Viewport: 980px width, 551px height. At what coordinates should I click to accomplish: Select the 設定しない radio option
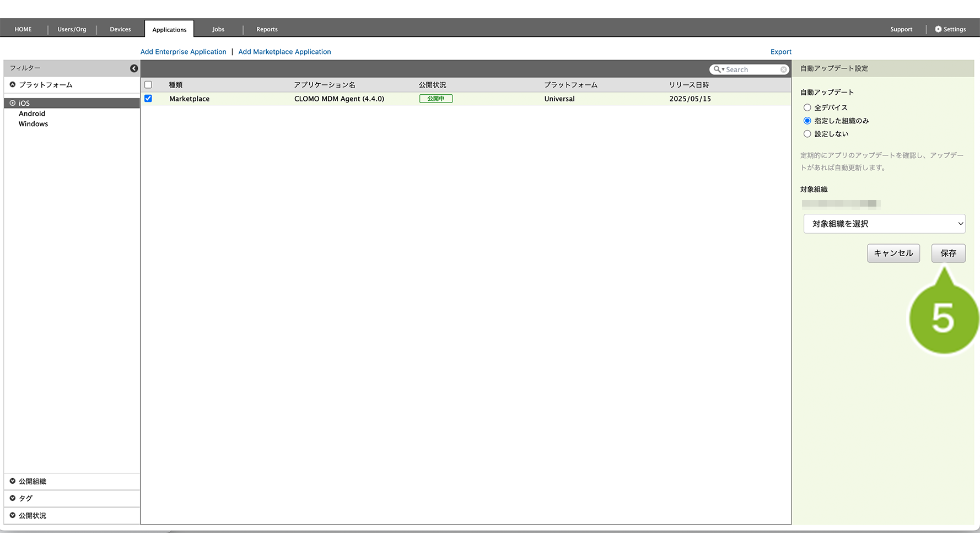(807, 134)
